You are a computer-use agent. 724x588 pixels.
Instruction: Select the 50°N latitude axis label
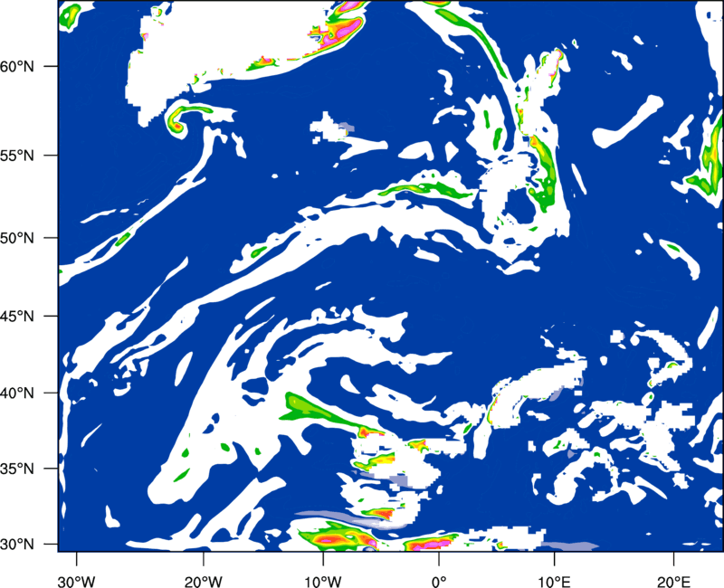[17, 239]
